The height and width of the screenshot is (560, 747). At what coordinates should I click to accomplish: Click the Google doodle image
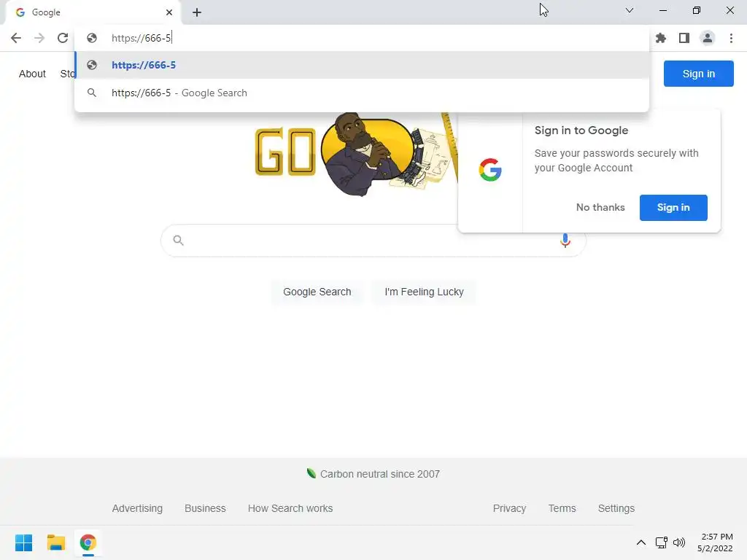pos(356,153)
